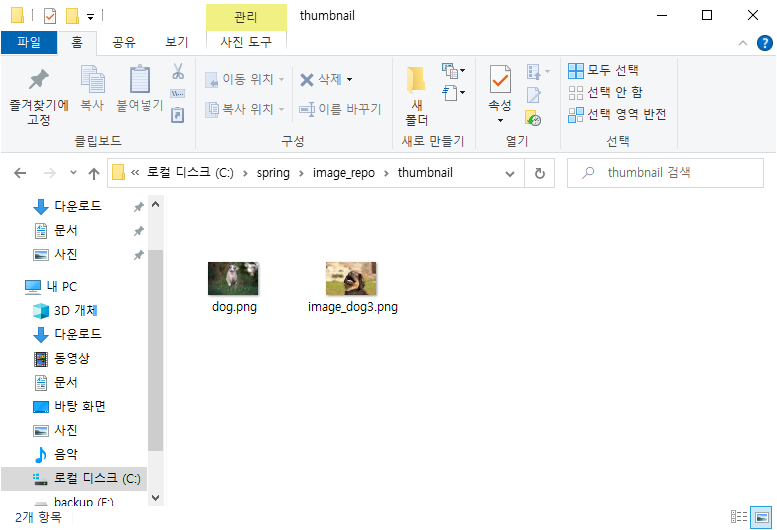
Task: Open pinned 다운로드 in Quick access
Action: click(78, 206)
